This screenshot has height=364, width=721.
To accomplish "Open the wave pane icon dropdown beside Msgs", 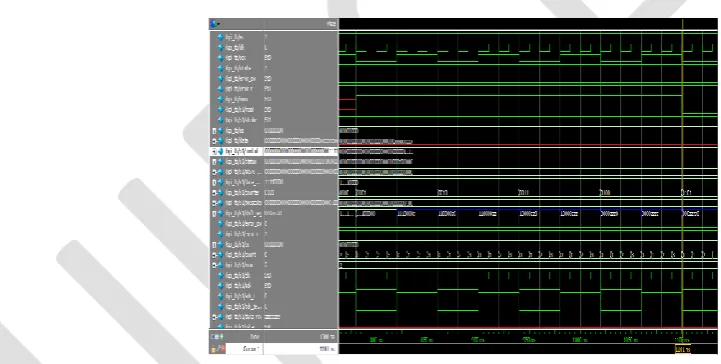I will pos(215,24).
